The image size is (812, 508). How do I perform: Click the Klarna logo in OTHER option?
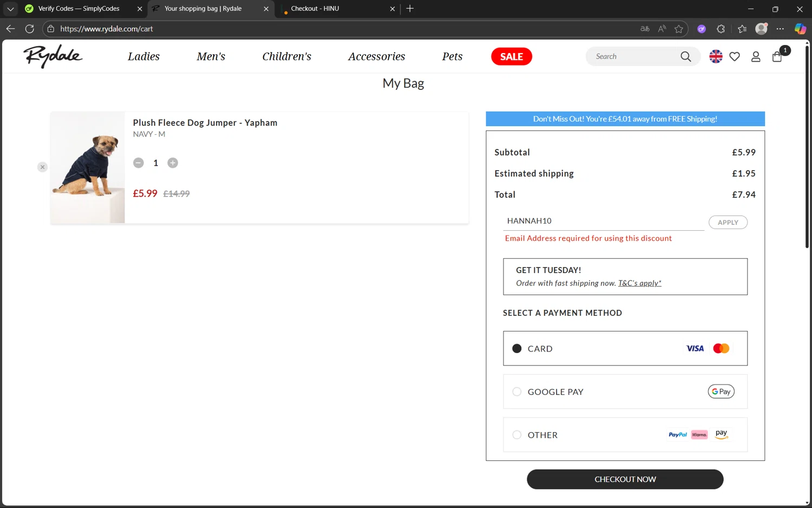(699, 435)
